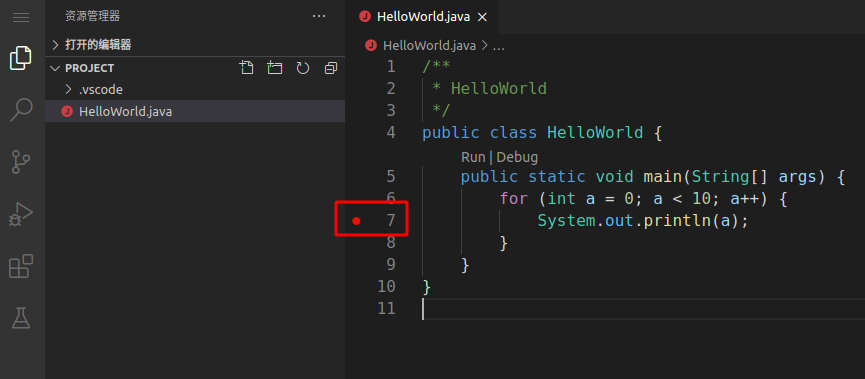Screen dimensions: 865x379
Task: Select HelloWorld.java in the explorer tree
Action: pyautogui.click(x=195, y=111)
